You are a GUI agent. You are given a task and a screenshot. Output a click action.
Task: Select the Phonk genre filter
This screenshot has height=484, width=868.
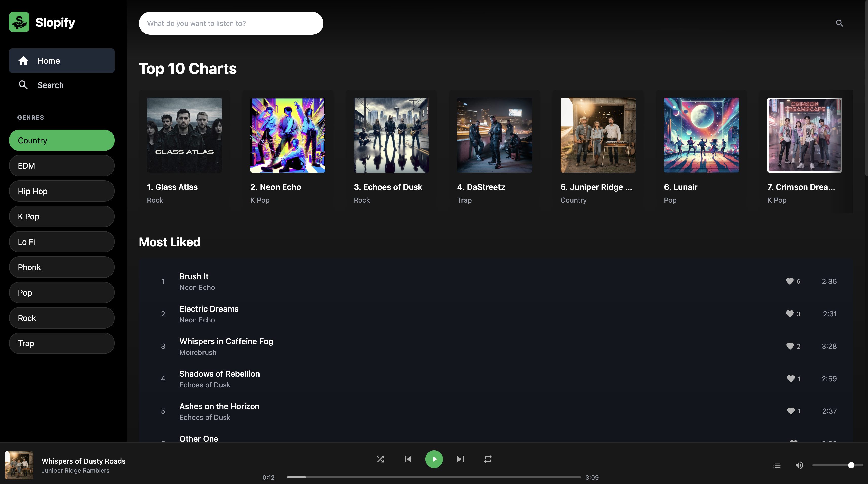click(61, 267)
